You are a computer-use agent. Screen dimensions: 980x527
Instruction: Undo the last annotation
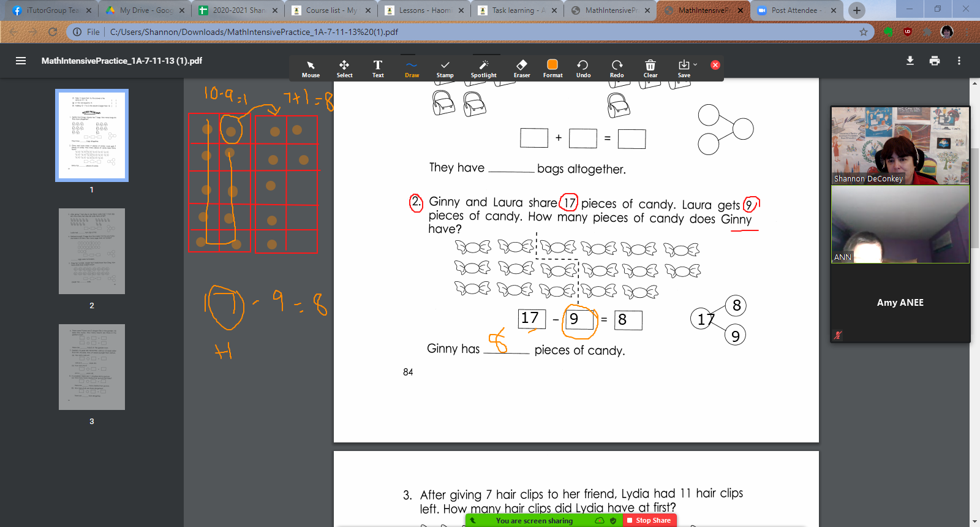click(583, 68)
